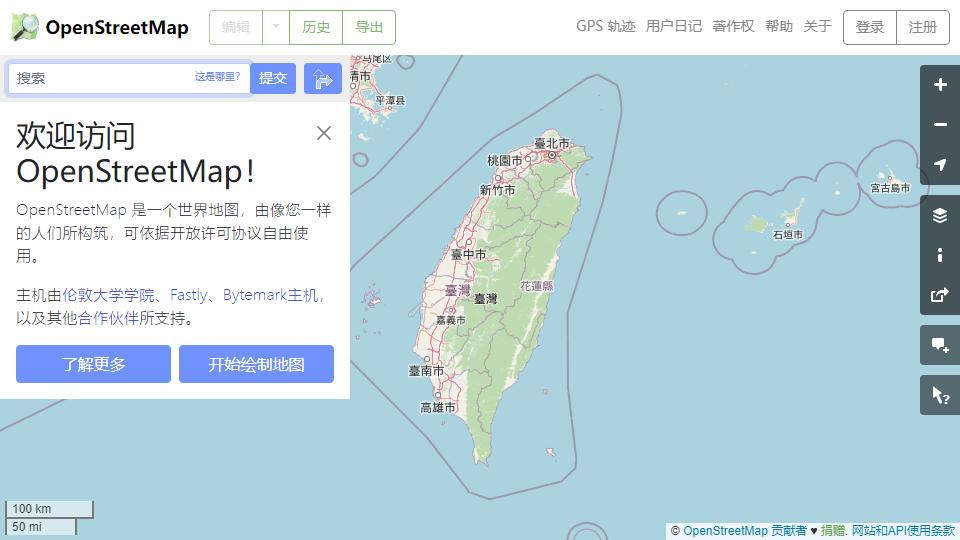Open 用户日记 user diaries

[x=673, y=26]
